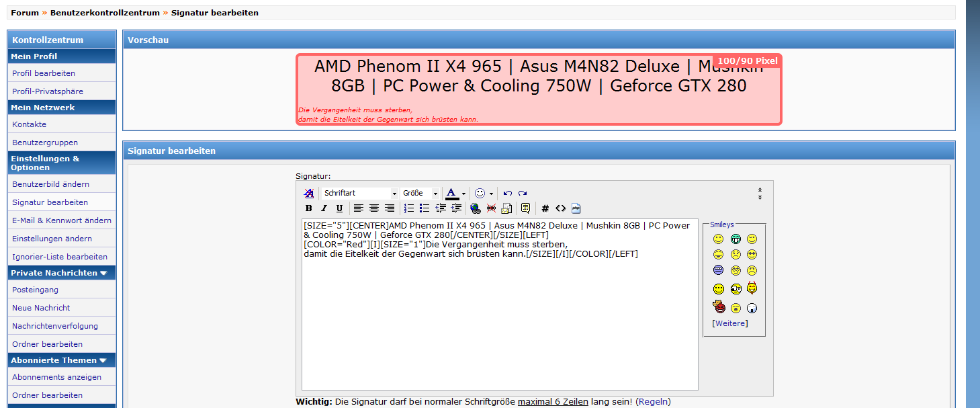Increase indent in editor
The height and width of the screenshot is (408, 980).
(x=456, y=208)
